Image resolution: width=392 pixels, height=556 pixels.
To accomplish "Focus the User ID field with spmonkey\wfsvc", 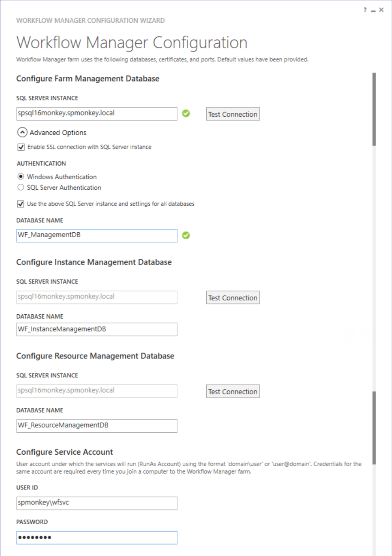I will [x=96, y=503].
